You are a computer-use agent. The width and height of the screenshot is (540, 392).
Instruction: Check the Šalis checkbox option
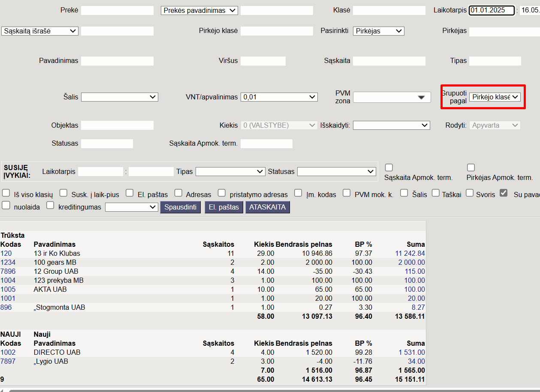[404, 193]
